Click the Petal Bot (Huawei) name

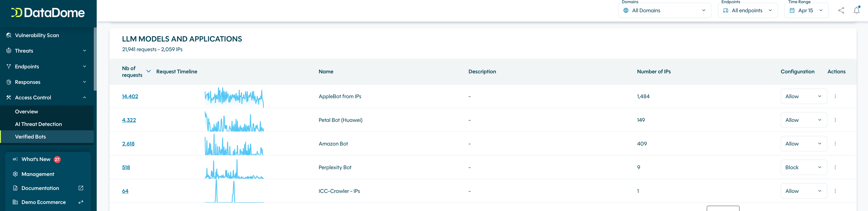point(340,120)
